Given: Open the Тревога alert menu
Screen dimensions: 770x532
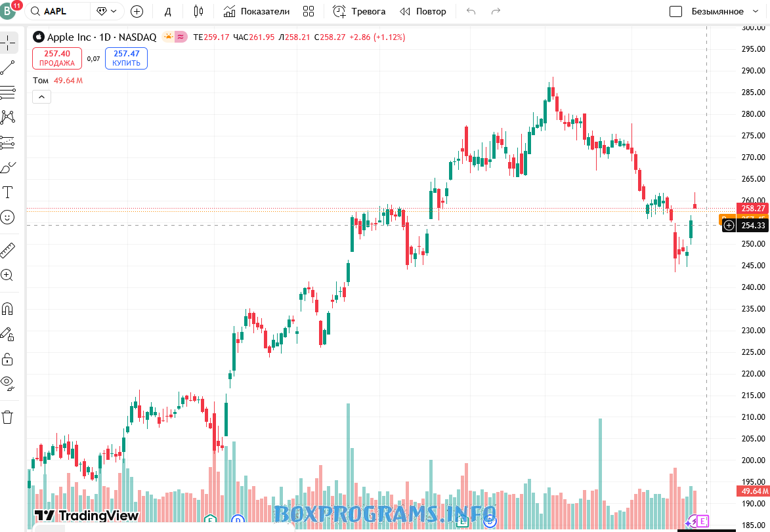Looking at the screenshot, I should tap(359, 11).
